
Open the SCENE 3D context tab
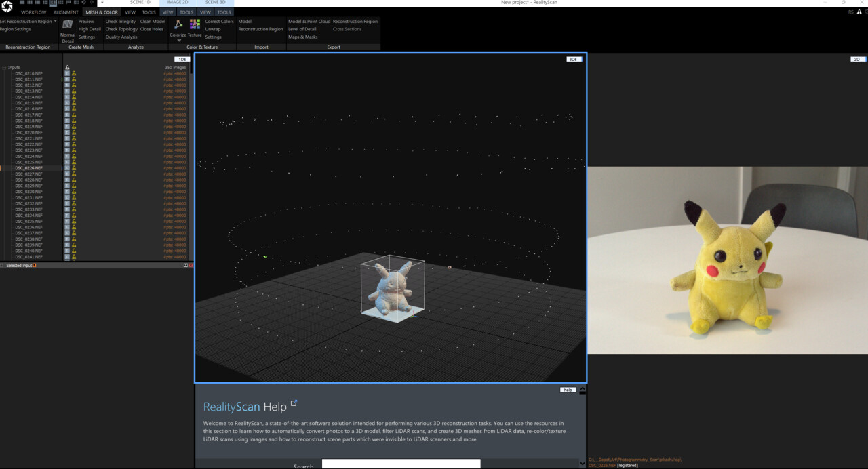tap(216, 3)
